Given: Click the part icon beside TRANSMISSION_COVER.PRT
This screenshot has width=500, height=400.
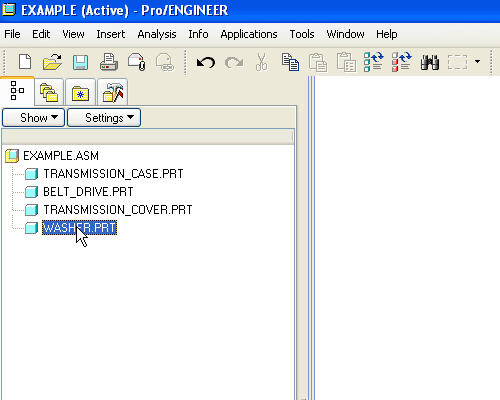Looking at the screenshot, I should pos(32,210).
